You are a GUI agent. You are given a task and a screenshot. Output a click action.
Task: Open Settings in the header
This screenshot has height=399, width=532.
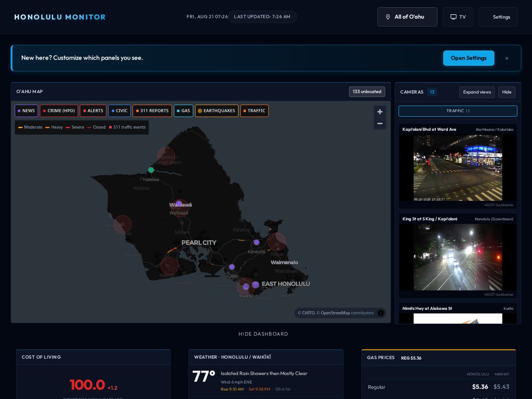pyautogui.click(x=498, y=17)
